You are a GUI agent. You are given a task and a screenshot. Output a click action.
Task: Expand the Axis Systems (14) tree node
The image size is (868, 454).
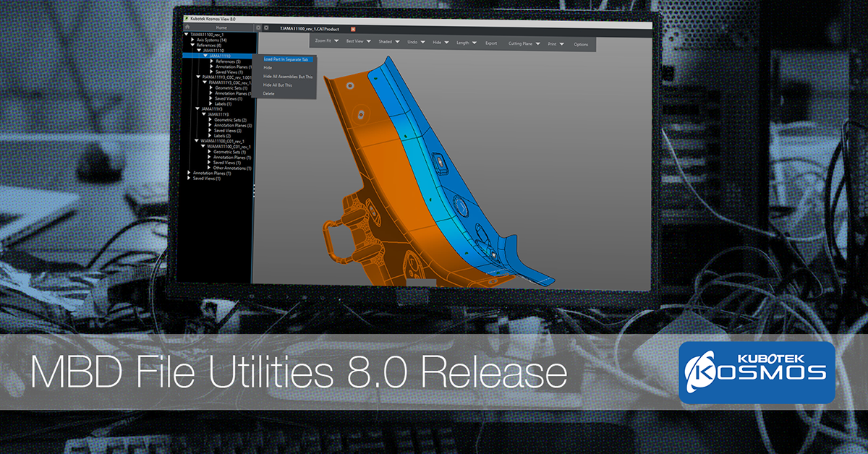tap(191, 40)
